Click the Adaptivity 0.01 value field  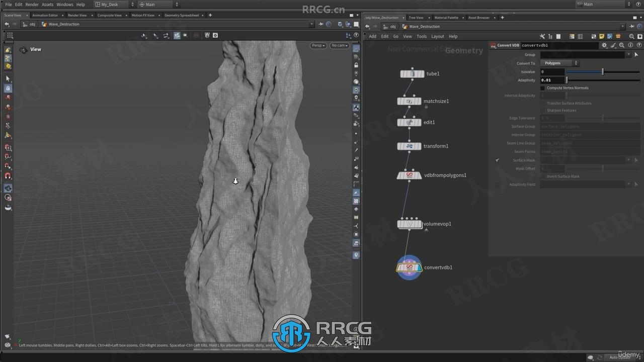click(x=552, y=80)
